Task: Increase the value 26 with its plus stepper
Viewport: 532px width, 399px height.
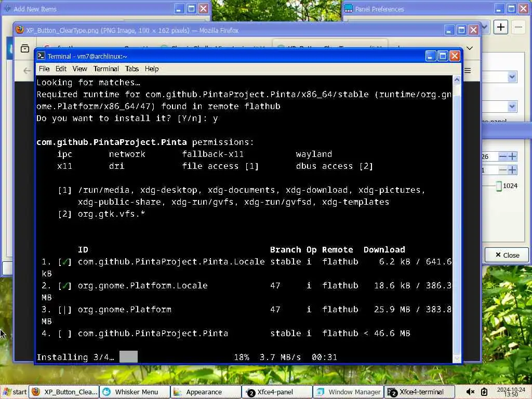Action: (513, 156)
